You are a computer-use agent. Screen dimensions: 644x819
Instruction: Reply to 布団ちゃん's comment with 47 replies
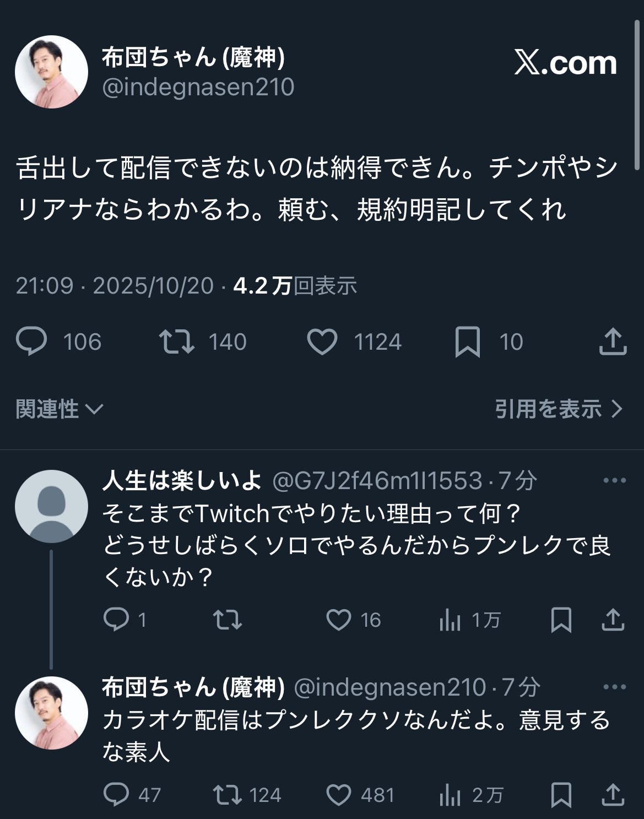[x=116, y=795]
